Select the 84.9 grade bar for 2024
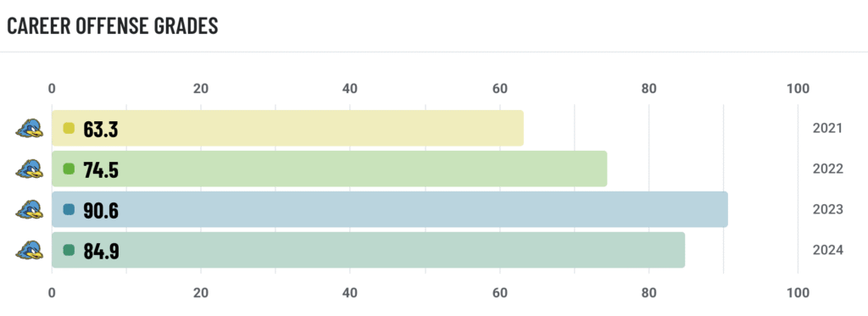The height and width of the screenshot is (316, 868). pos(369,250)
